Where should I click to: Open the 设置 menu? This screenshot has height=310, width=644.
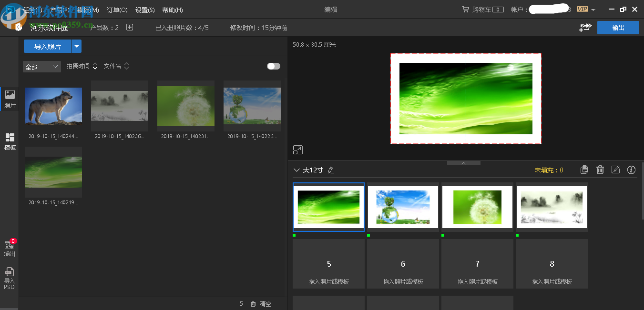click(144, 10)
